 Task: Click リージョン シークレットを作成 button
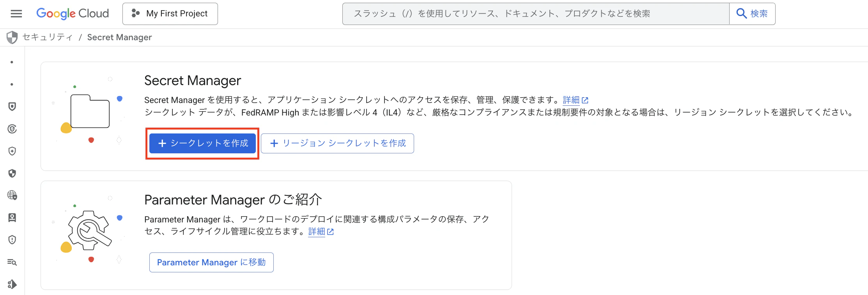338,143
